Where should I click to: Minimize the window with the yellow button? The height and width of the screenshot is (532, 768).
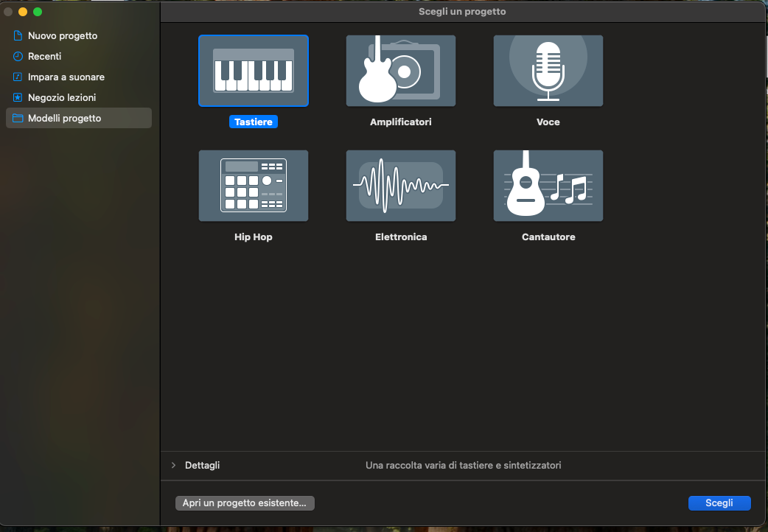tap(23, 12)
